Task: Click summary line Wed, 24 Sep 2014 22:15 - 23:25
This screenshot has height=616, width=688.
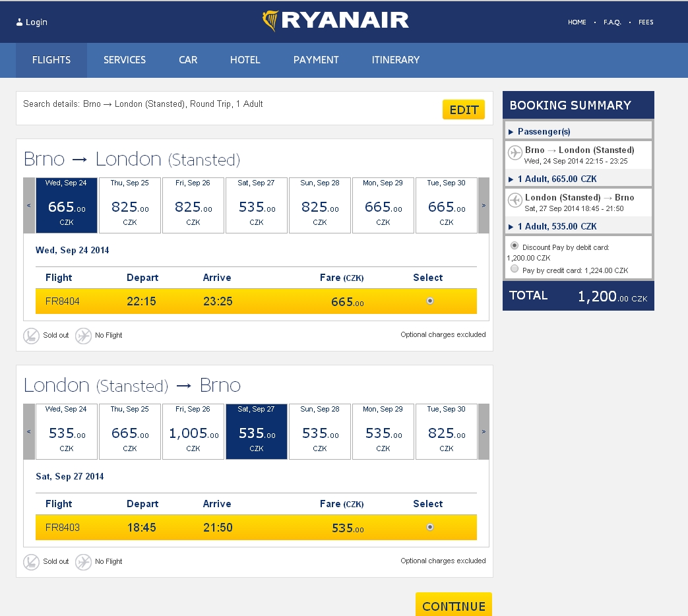Action: click(x=576, y=161)
